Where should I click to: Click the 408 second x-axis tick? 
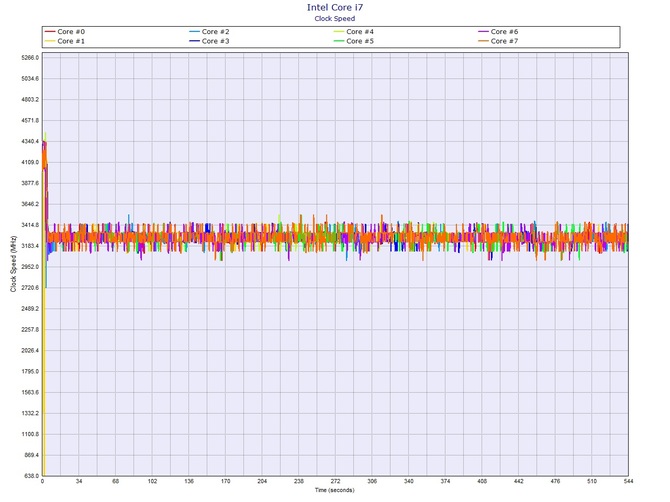482,481
